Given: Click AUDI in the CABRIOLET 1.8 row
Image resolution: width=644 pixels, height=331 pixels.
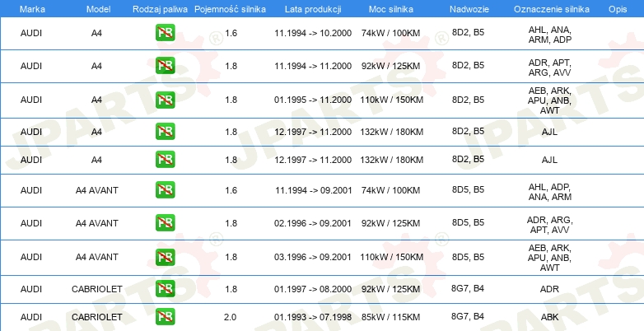Looking at the screenshot, I should (x=31, y=289).
